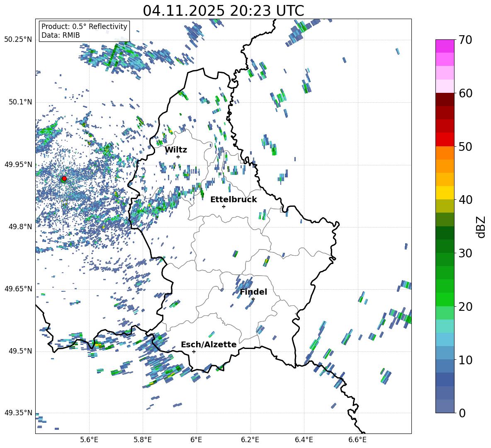The width and height of the screenshot is (491, 448).
Task: Click the title '04.11.2025 20:23 UTC'
Action: point(223,11)
